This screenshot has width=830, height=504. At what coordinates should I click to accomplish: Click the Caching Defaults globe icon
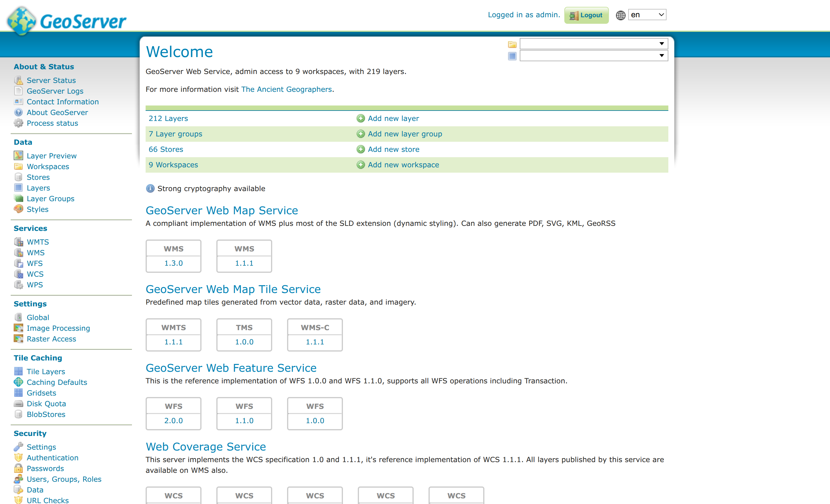18,382
